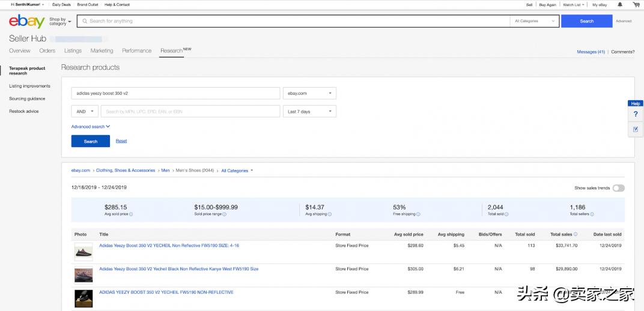Viewport: 644px width, 311px height.
Task: Click the magnifier icon in search bar
Action: (85, 21)
